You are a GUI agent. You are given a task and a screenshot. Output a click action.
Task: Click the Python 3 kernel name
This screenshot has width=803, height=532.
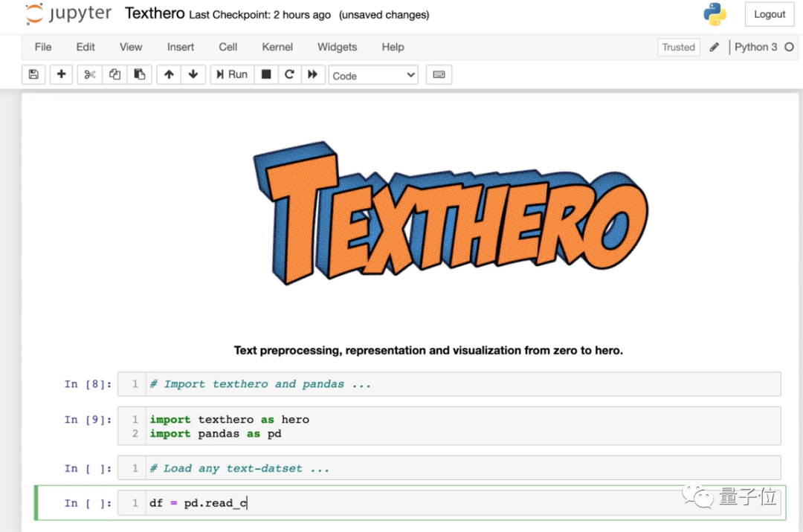click(755, 47)
